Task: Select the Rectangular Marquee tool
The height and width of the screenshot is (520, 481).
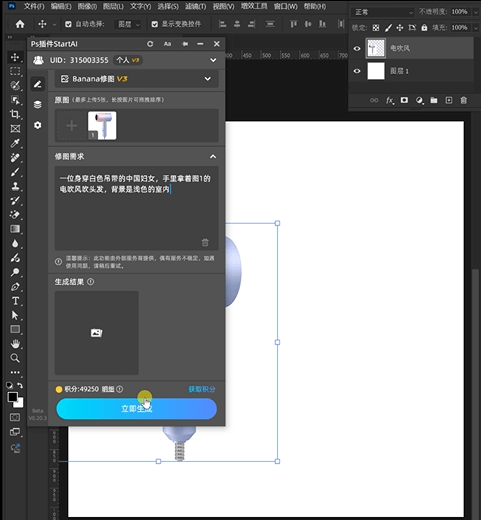Action: tap(15, 71)
